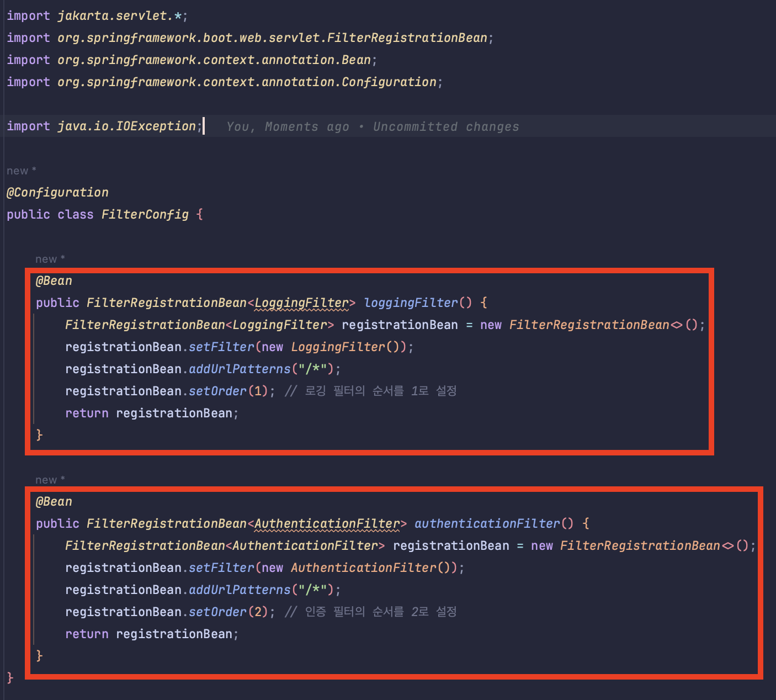Click setFilter in the setFilter(new AuthenticationFilter()) call
Viewport: 776px width, 700px height.
coord(221,568)
